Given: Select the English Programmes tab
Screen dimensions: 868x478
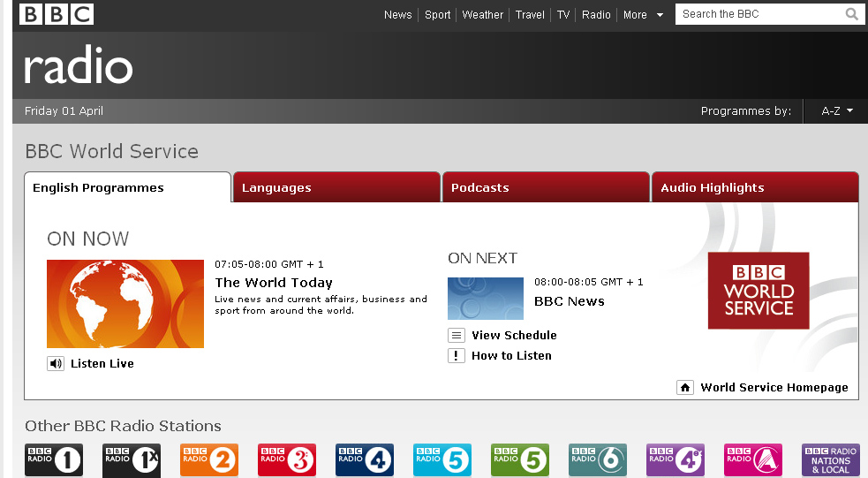Looking at the screenshot, I should pyautogui.click(x=127, y=187).
